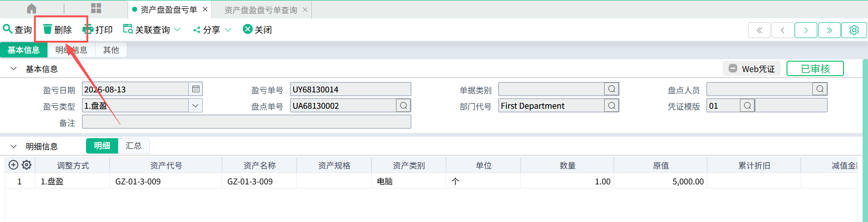Image resolution: width=868 pixels, height=222 pixels.
Task: Jump to first record double-arrow button
Action: 759,30
